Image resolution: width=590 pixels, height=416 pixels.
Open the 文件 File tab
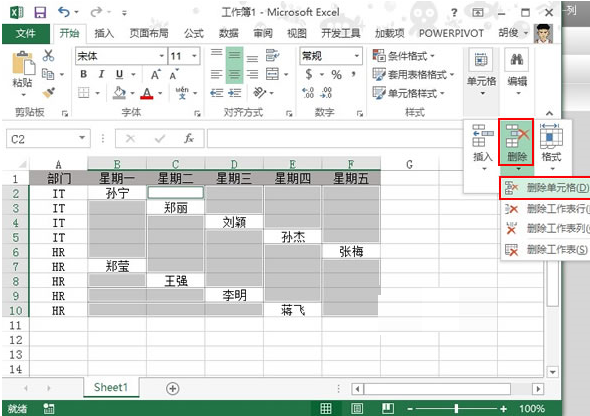coord(26,33)
